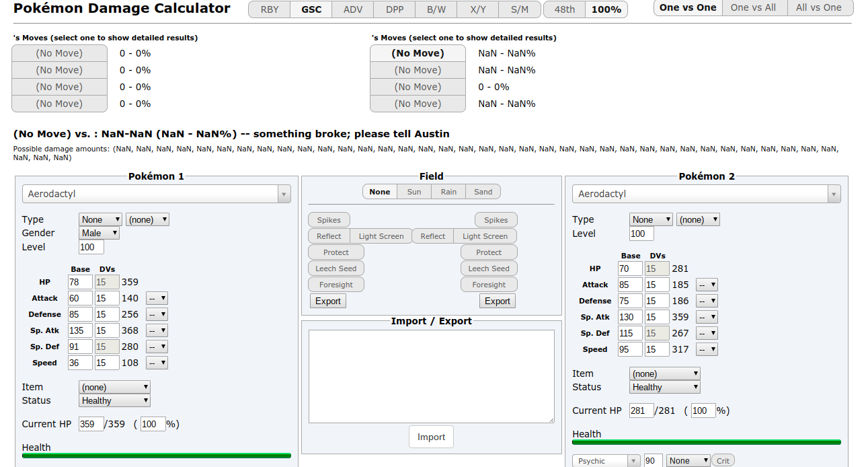Select the GSC generation tab
This screenshot has width=868, height=467.
tap(311, 9)
